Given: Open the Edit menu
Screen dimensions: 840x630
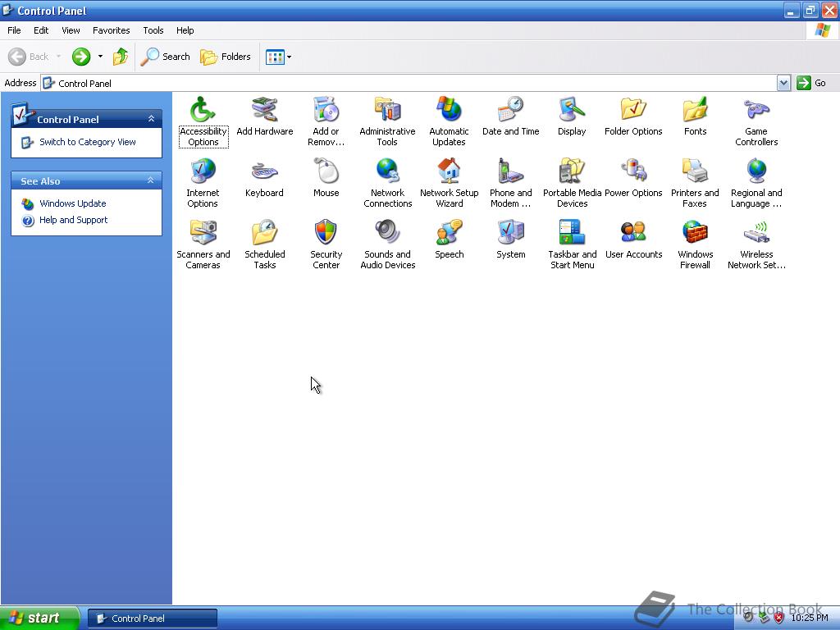Looking at the screenshot, I should [41, 30].
